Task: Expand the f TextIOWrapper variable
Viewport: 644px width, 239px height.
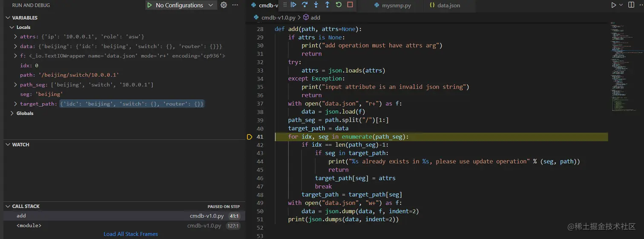Action: coord(16,56)
